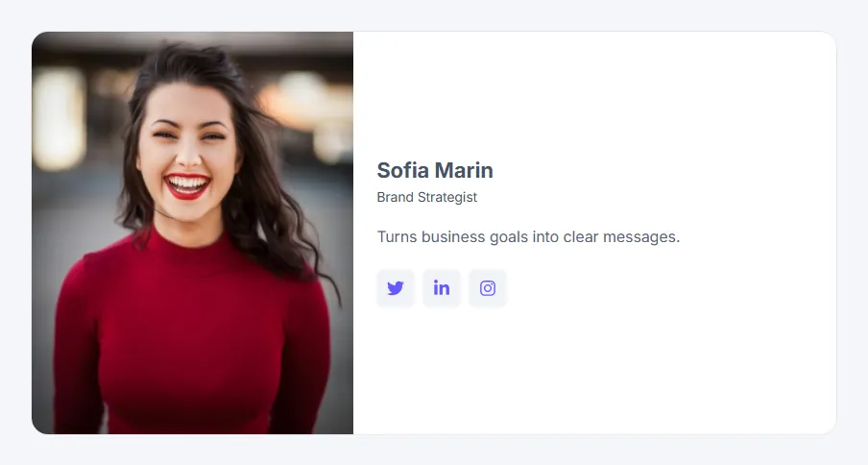Click Sofia Marin's profile photo

click(193, 232)
